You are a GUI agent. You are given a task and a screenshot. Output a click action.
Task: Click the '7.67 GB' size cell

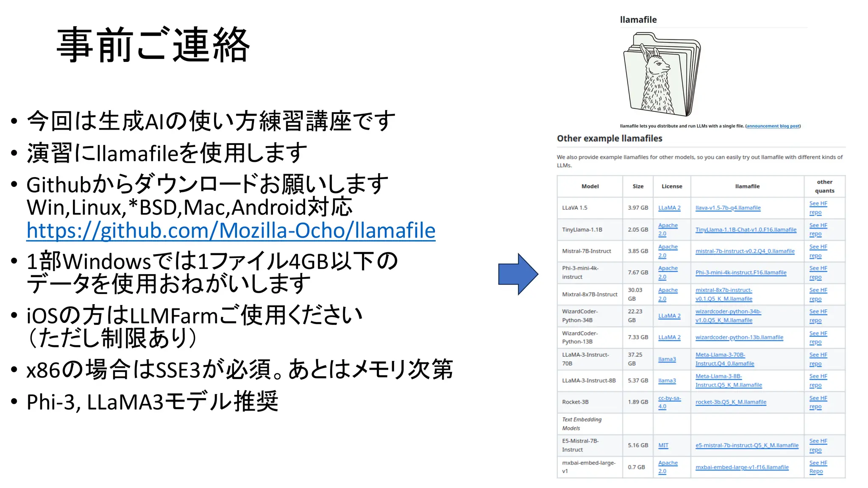[x=638, y=273]
